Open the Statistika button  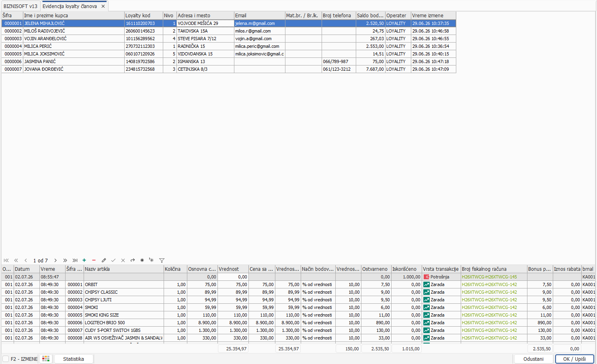point(74,359)
